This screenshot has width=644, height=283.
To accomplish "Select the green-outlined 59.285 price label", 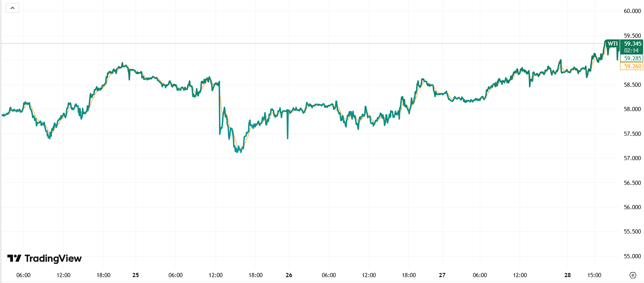I will (x=631, y=58).
